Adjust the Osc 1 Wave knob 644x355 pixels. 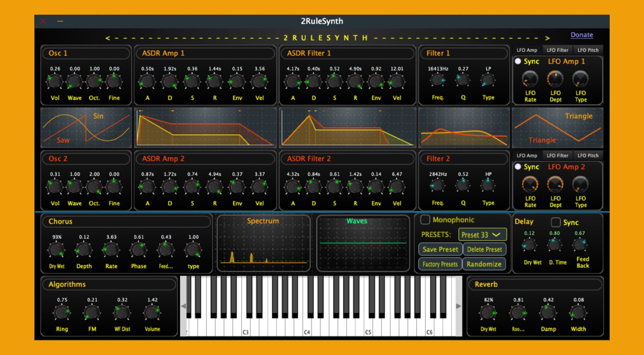74,81
